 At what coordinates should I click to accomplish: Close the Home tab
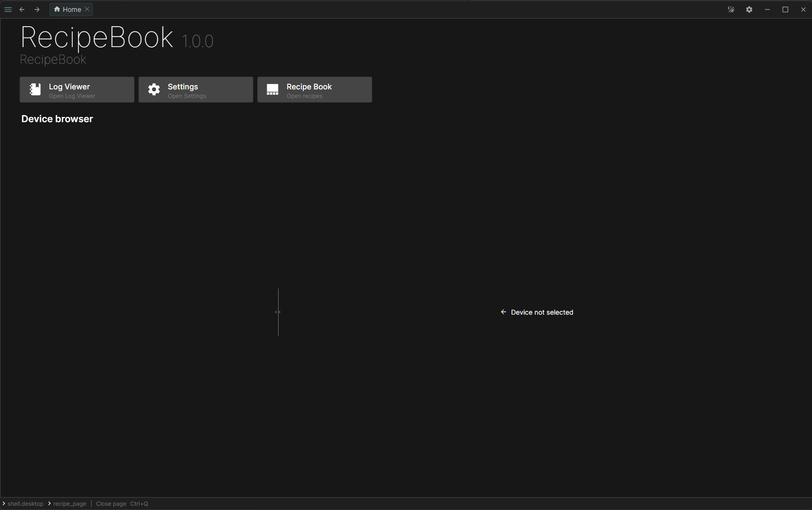coord(87,9)
